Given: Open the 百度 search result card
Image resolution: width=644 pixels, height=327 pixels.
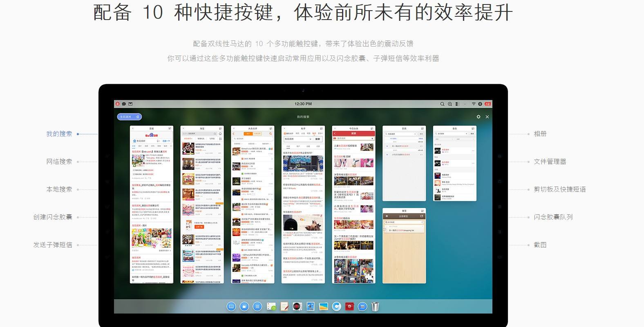Looking at the screenshot, I should point(152,205).
